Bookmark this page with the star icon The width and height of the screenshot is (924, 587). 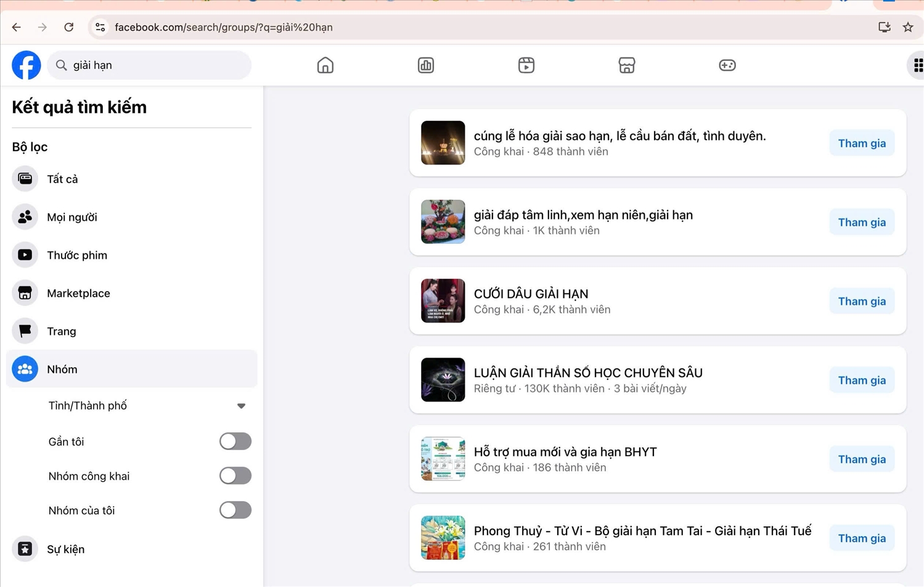(x=907, y=27)
